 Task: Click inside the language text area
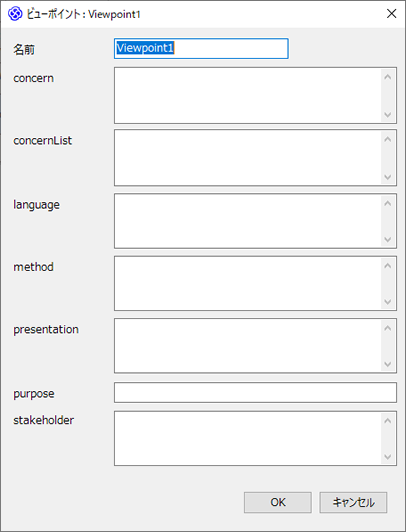coord(248,221)
